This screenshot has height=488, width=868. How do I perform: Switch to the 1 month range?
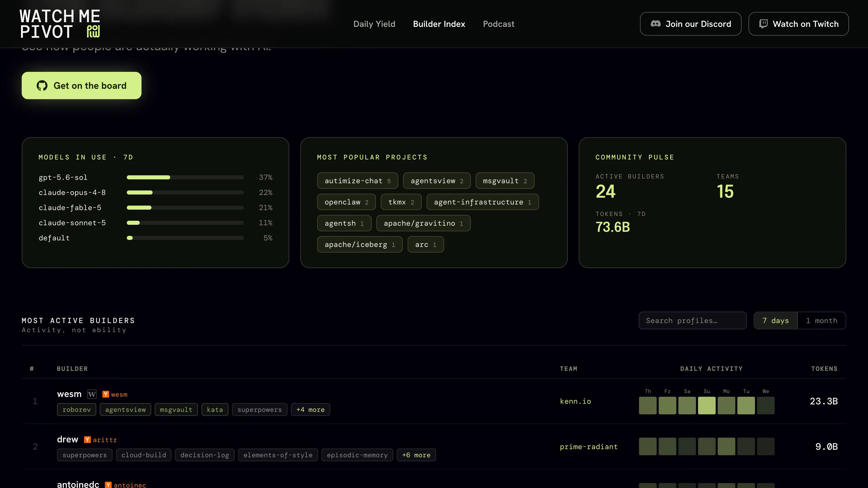click(821, 321)
